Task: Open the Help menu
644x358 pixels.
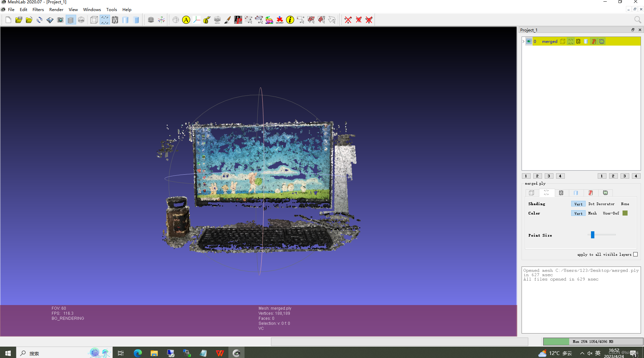Action: tap(127, 9)
